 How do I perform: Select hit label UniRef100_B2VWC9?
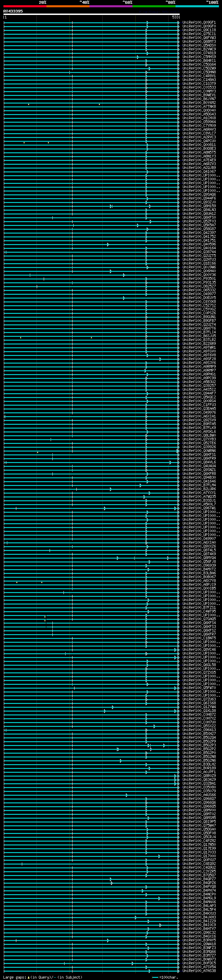click(199, 49)
